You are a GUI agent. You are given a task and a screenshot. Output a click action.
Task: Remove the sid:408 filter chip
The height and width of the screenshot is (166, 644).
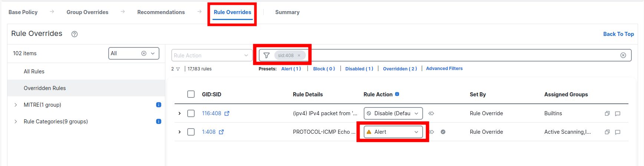pyautogui.click(x=299, y=56)
